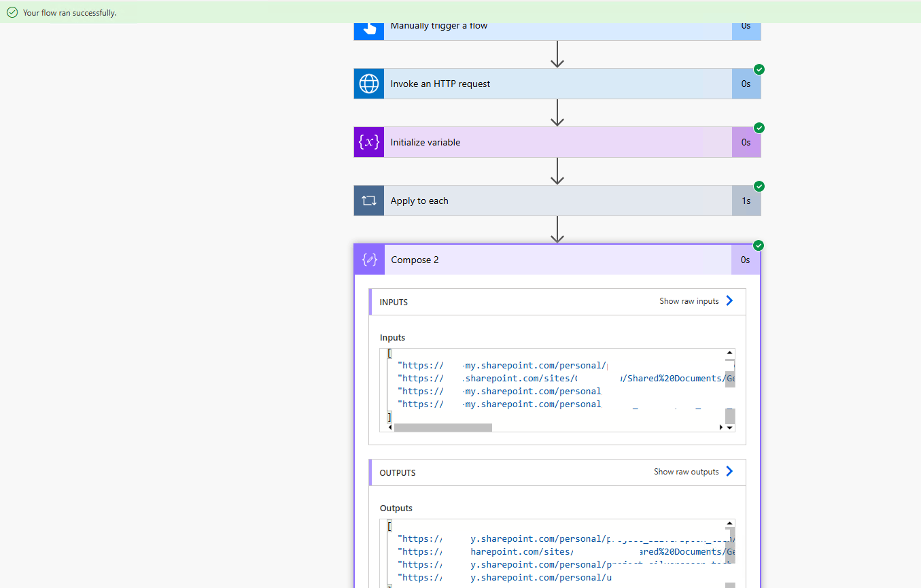Screen dimensions: 921x588
Task: Click scroll up arrow in Inputs box
Action: 730,353
